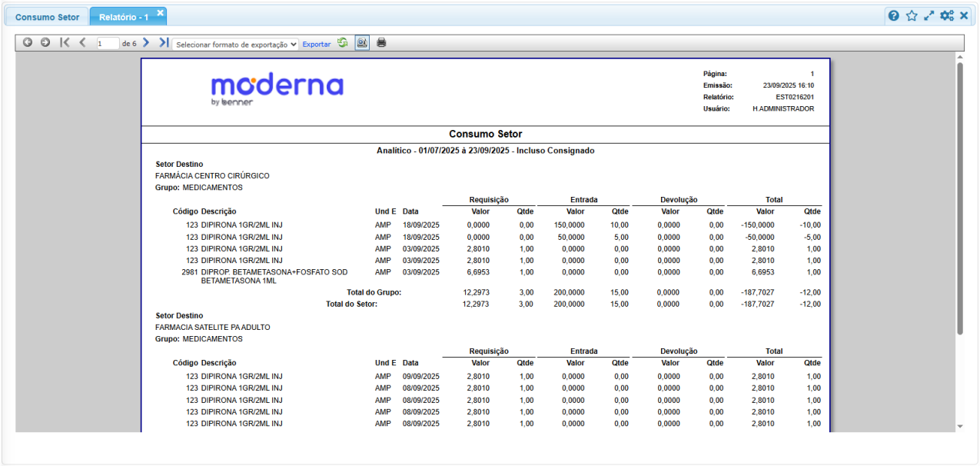Open the export format dropdown
Screen dimensions: 980x466
[235, 45]
